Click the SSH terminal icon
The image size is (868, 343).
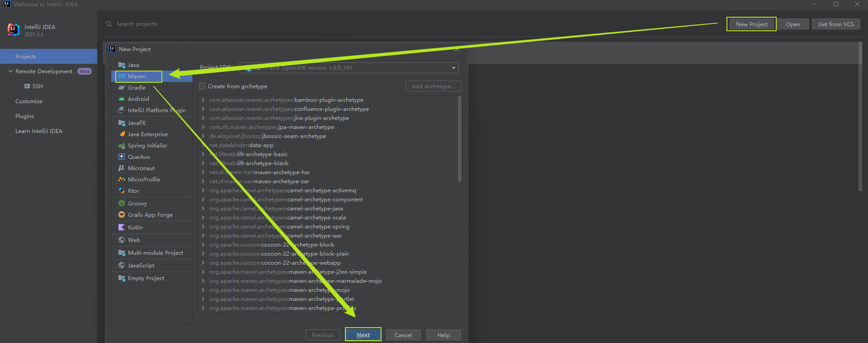tap(27, 86)
